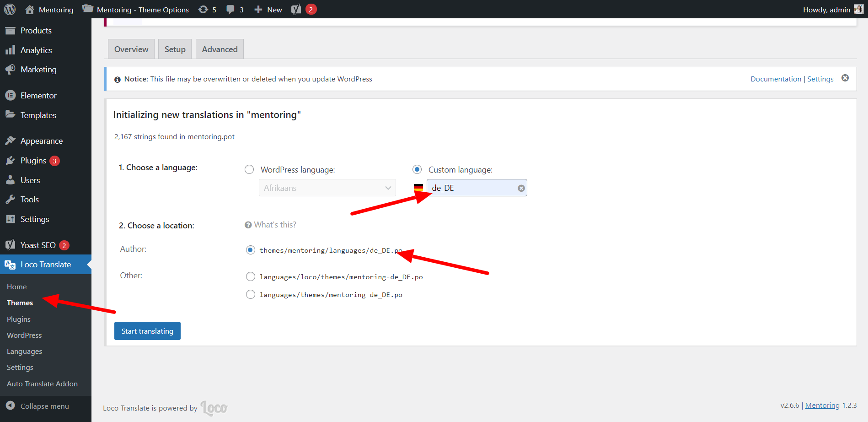
Task: Start translating the mentoring theme
Action: (147, 331)
